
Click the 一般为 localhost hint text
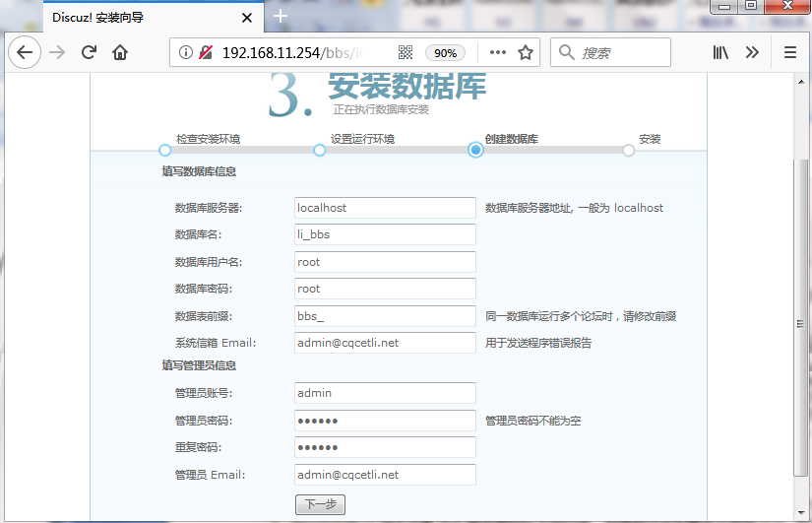click(x=620, y=208)
